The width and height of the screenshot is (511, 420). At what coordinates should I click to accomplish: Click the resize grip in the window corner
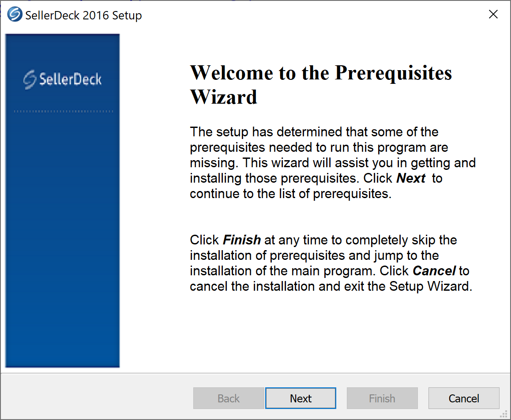pyautogui.click(x=504, y=414)
